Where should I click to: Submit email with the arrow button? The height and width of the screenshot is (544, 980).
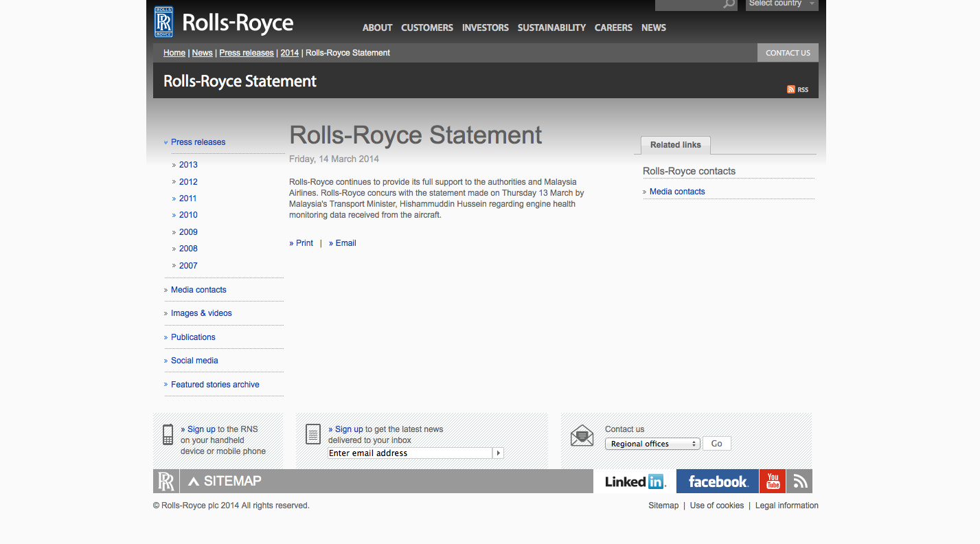499,453
